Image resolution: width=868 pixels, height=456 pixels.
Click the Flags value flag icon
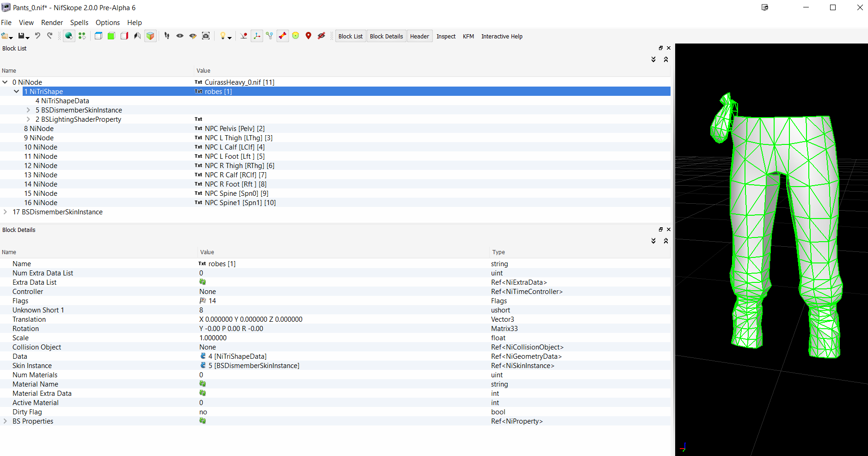point(203,301)
